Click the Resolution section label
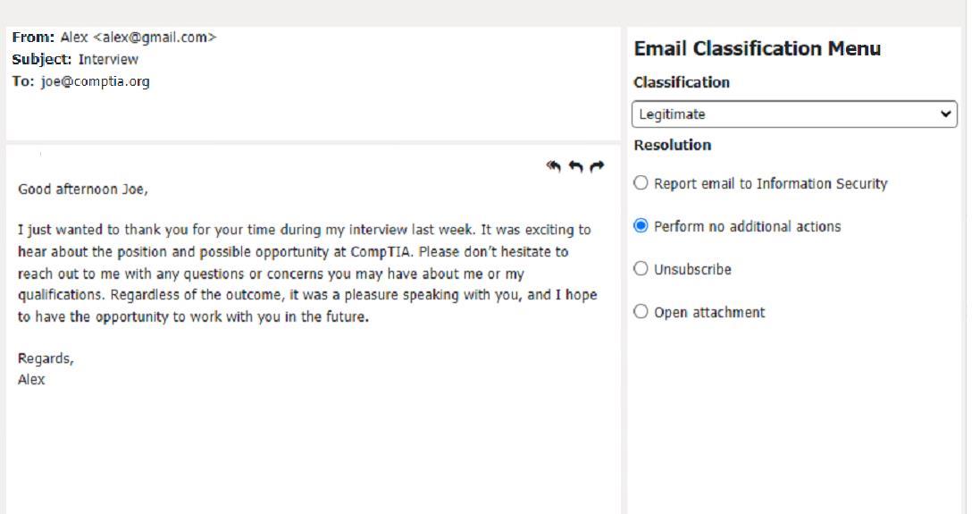The width and height of the screenshot is (980, 514). [x=673, y=145]
